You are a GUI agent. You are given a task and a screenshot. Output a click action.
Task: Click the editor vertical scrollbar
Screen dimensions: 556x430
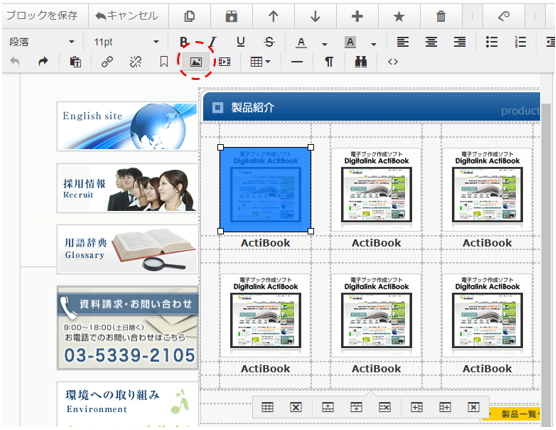[547, 264]
